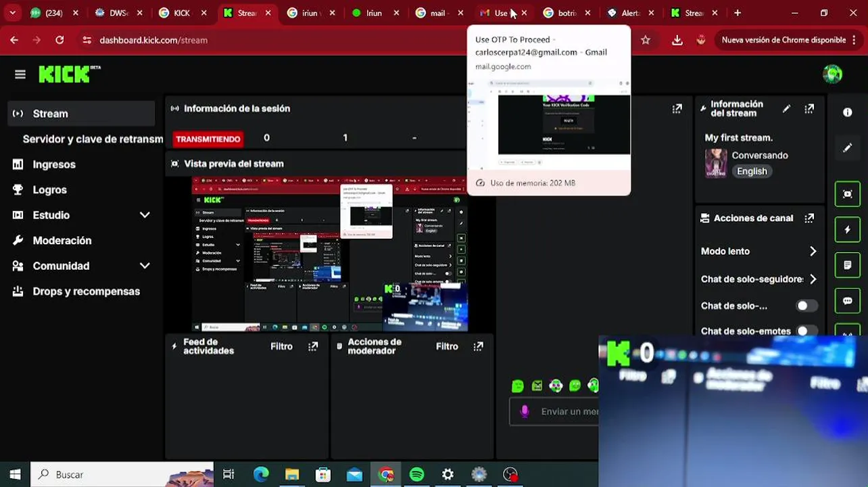Click the Windows Start button
This screenshot has width=868, height=487.
point(15,474)
